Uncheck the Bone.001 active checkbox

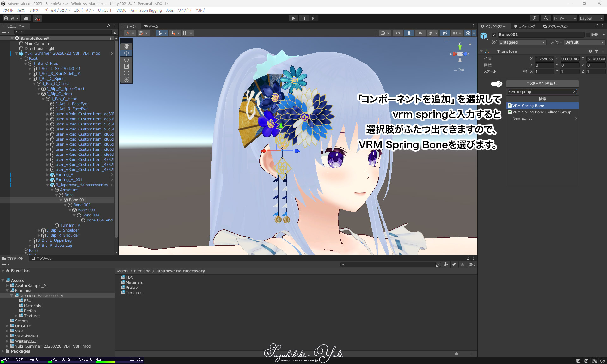pos(494,35)
